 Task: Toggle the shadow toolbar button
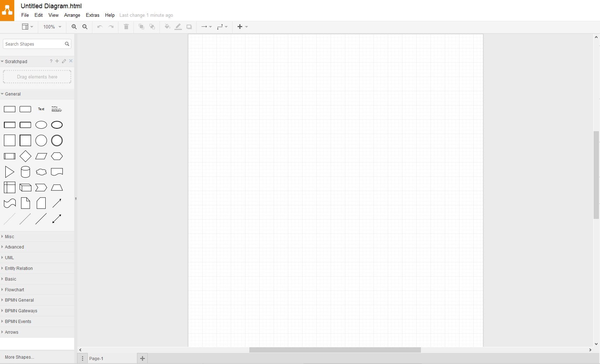click(189, 27)
